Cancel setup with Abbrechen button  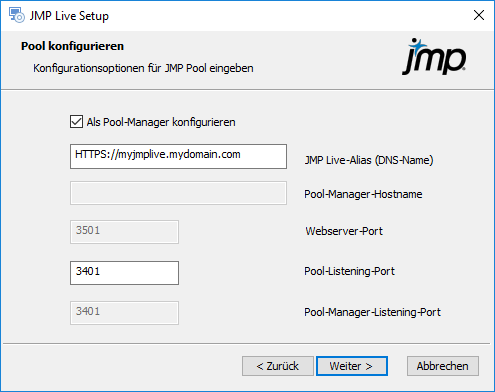tap(443, 366)
